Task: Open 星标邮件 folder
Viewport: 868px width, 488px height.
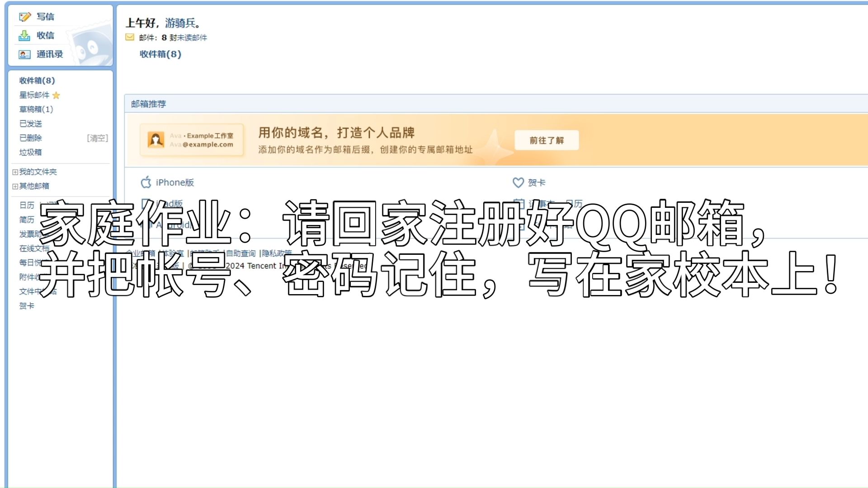Action: (x=34, y=95)
